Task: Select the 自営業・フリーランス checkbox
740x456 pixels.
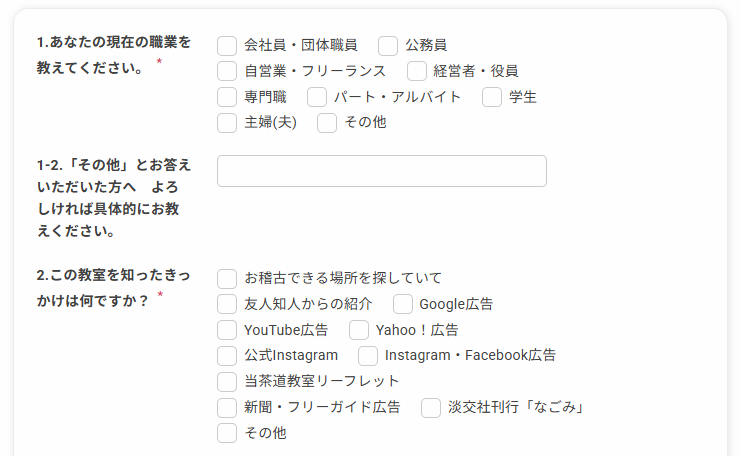Action: 227,71
